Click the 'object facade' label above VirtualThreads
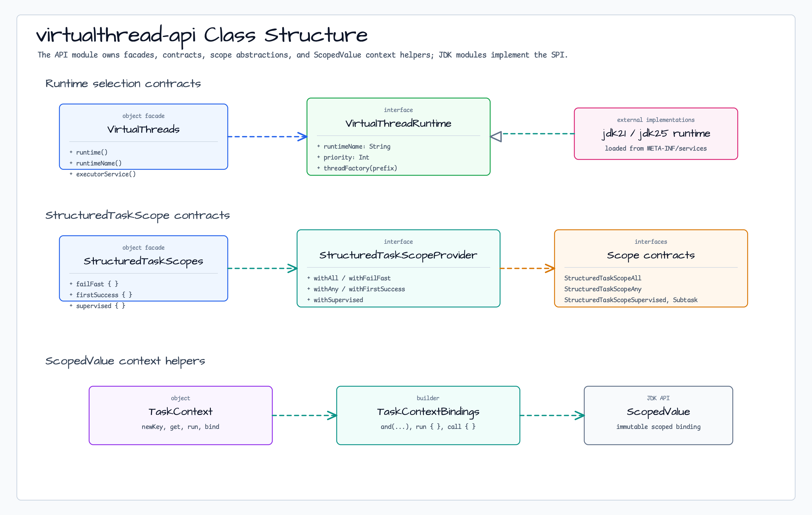This screenshot has width=812, height=515. (143, 116)
